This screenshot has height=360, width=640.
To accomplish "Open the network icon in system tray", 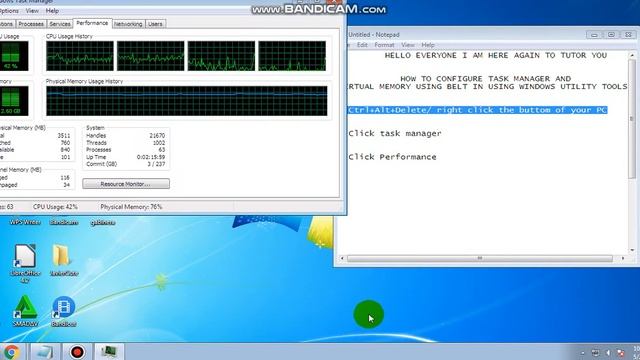I will tap(595, 353).
